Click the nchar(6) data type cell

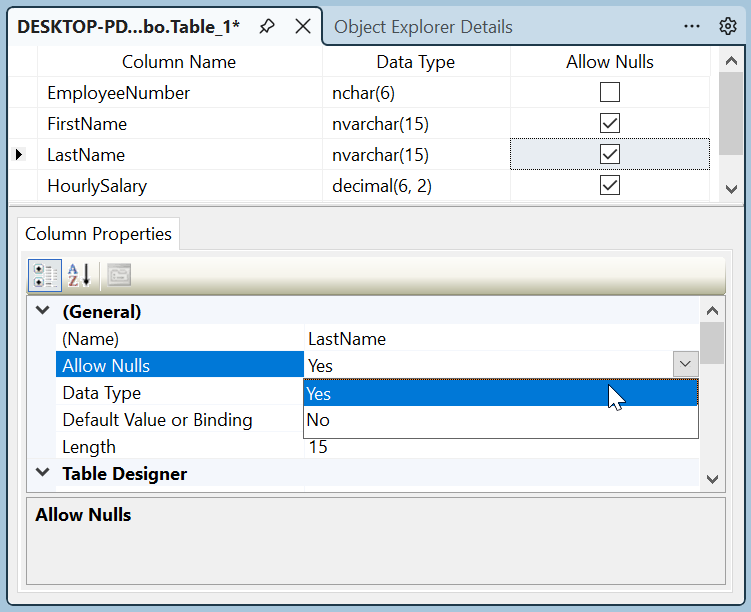tap(416, 93)
